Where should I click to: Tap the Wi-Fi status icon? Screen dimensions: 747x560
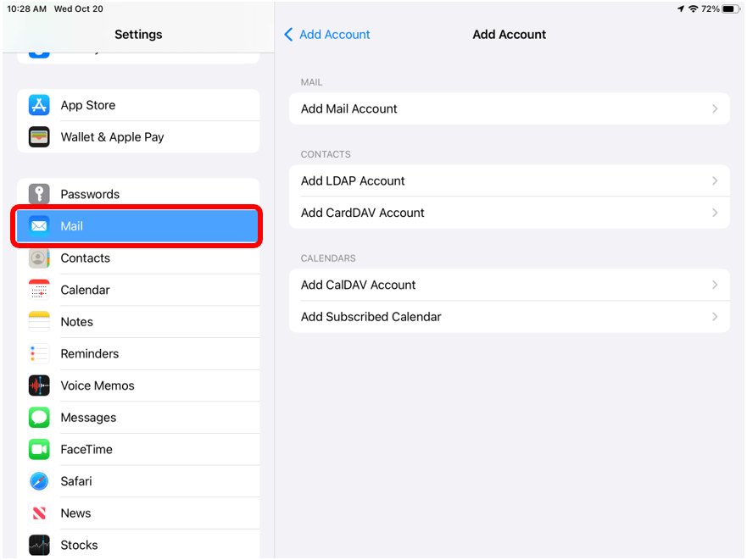[x=694, y=9]
